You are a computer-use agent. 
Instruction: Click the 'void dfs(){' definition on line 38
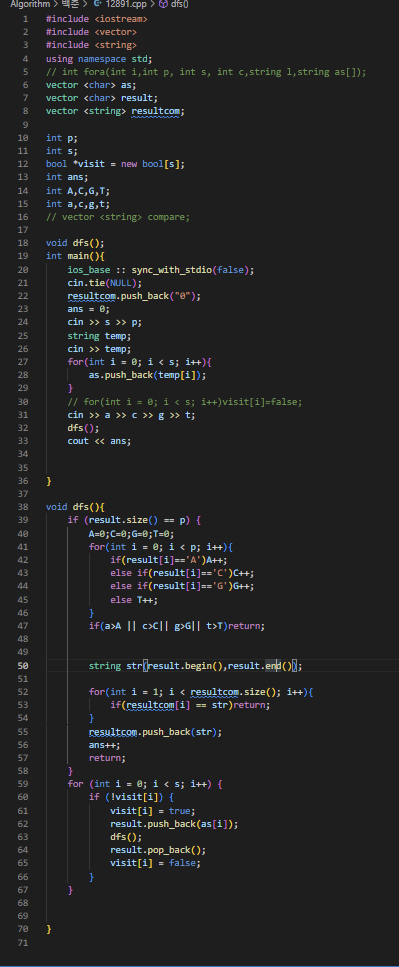(75, 507)
